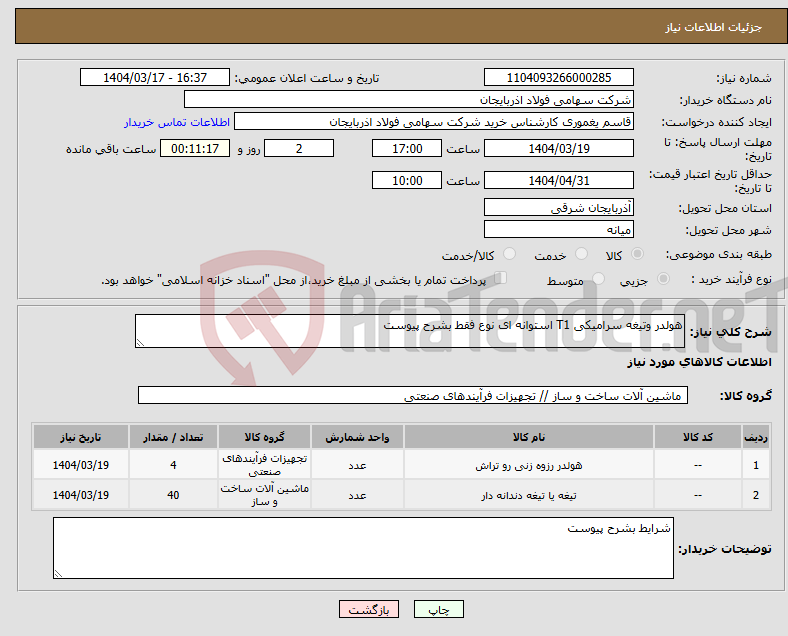Click the validity hour field 10:00

coord(407,180)
